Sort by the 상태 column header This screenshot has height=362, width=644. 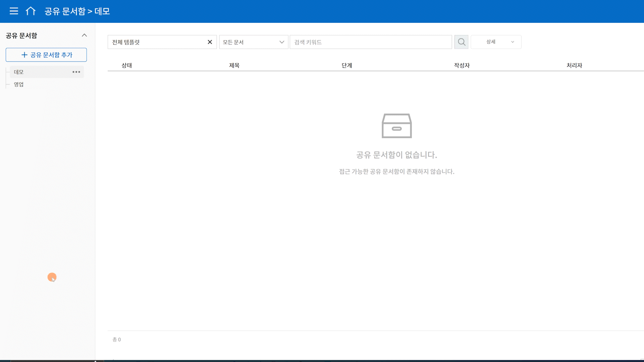tap(127, 65)
